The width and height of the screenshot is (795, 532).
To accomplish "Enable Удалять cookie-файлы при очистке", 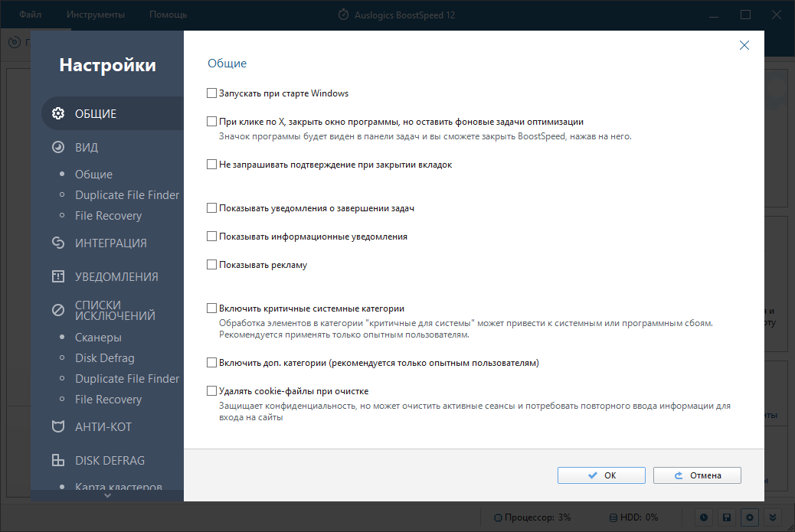I will point(212,391).
